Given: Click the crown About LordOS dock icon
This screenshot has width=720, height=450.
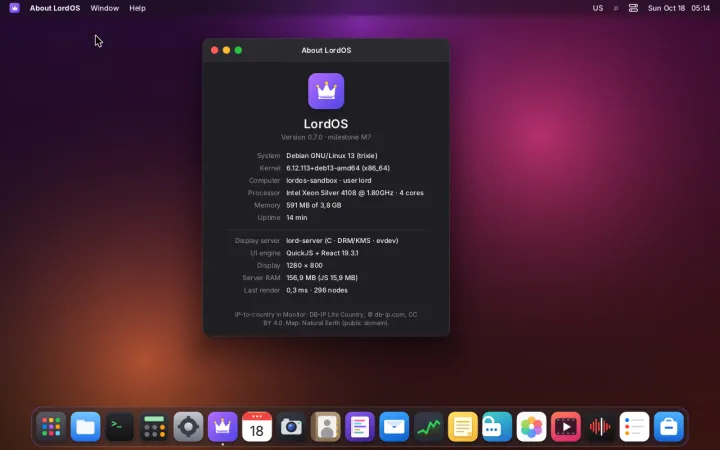Looking at the screenshot, I should [x=223, y=427].
